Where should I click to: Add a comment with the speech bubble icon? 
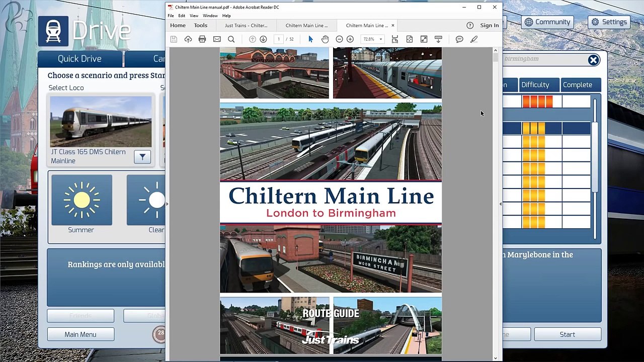point(459,39)
